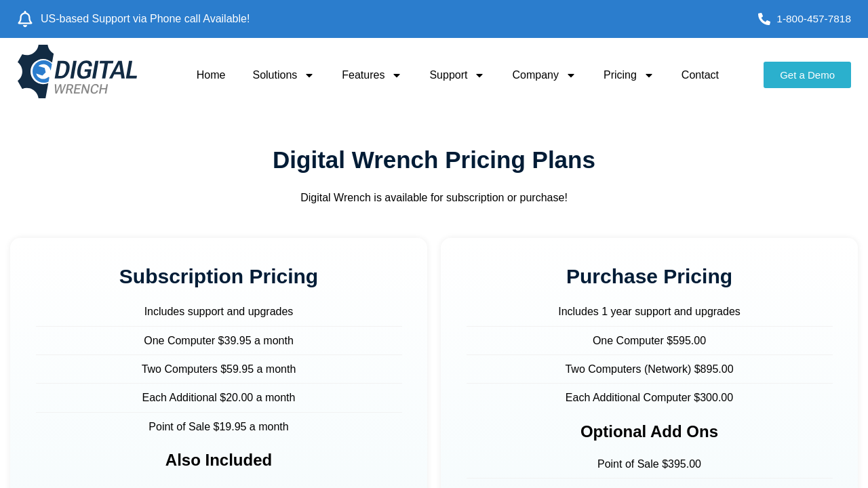The width and height of the screenshot is (868, 488).
Task: Click the Digital Wrench logo
Action: pyautogui.click(x=77, y=72)
